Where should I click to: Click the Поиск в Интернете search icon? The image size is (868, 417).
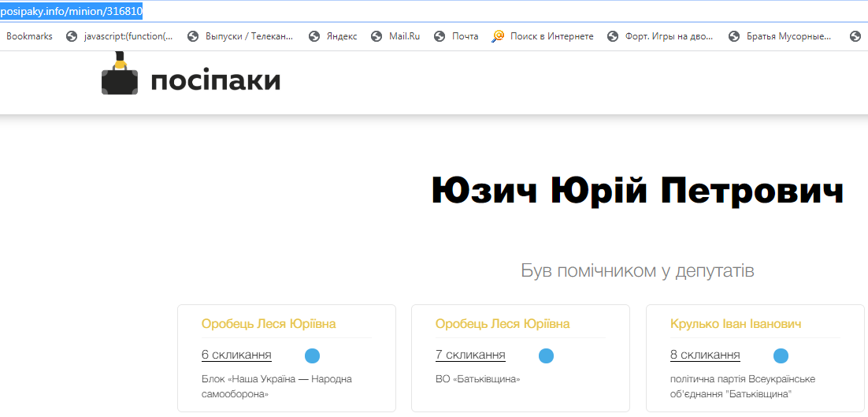(498, 36)
